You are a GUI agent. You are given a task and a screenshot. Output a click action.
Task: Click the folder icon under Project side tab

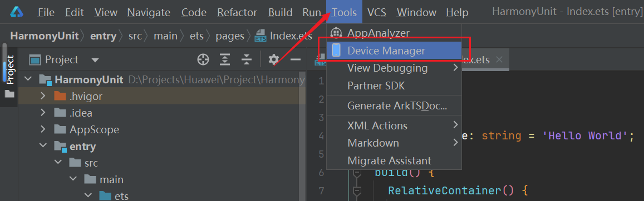pos(9,94)
